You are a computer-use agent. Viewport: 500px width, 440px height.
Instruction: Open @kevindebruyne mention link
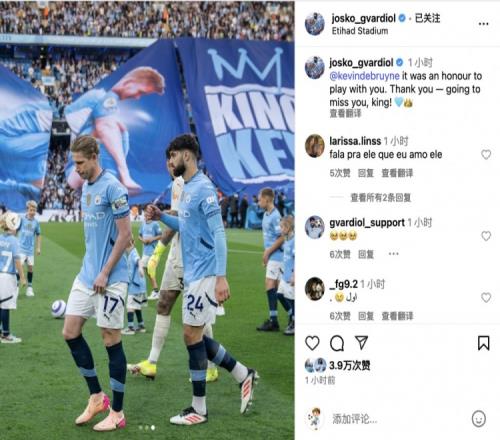tap(364, 76)
